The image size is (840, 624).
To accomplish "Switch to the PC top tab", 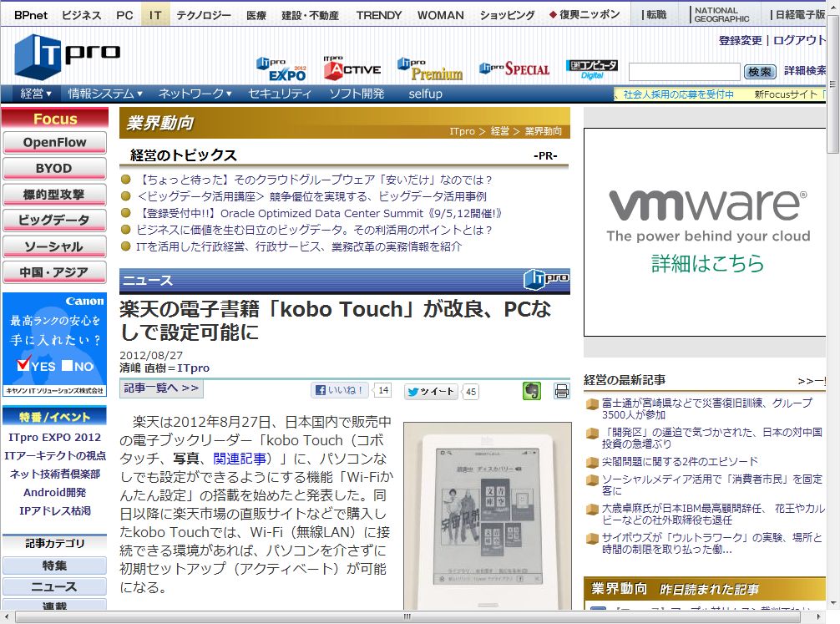I will 124,15.
